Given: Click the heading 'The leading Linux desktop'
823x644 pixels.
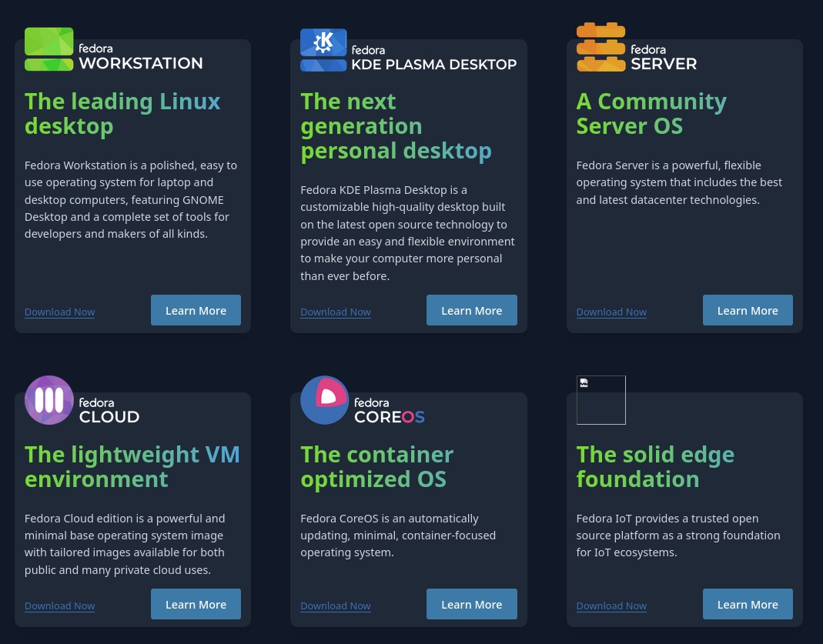Looking at the screenshot, I should [x=122, y=114].
